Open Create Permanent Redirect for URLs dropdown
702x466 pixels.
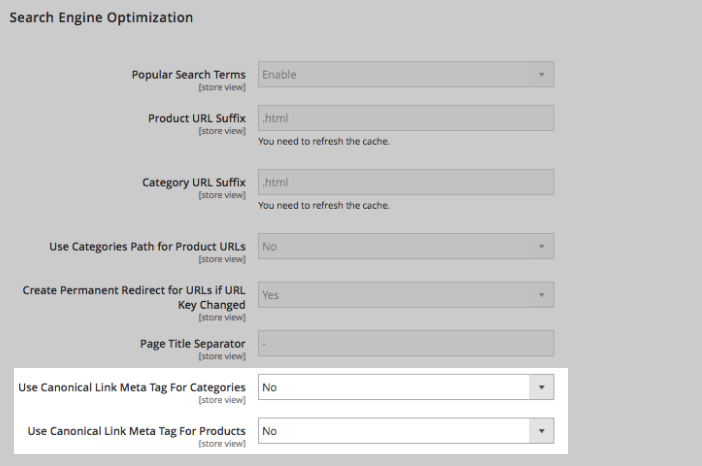(406, 295)
